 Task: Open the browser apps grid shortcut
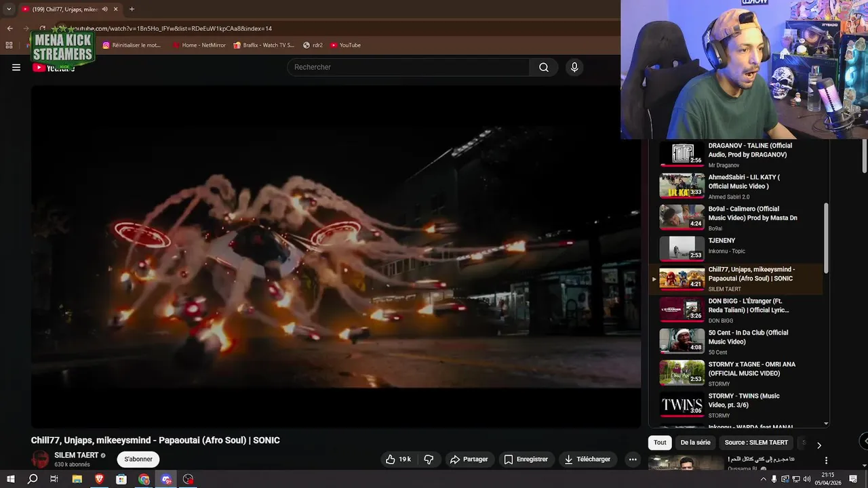[x=9, y=45]
